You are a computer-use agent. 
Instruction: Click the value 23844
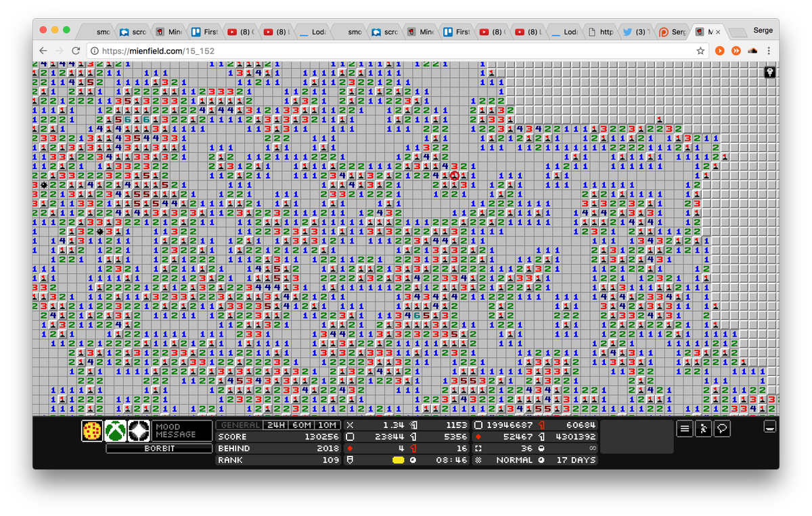click(390, 437)
